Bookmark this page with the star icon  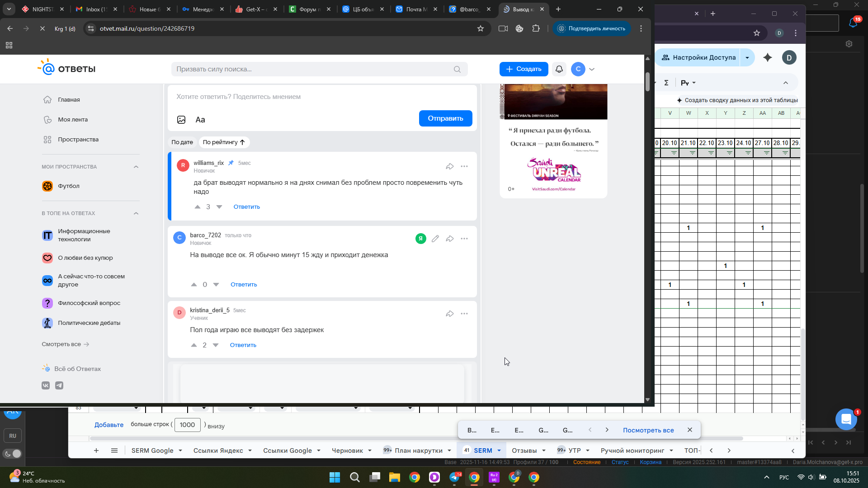pyautogui.click(x=481, y=28)
